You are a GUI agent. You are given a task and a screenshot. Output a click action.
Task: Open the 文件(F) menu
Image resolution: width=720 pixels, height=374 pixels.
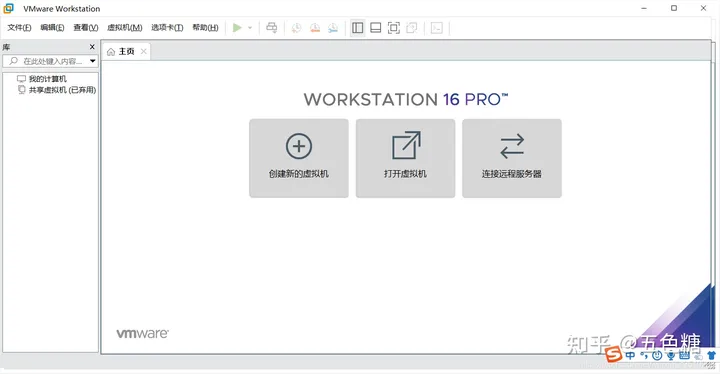coord(19,28)
